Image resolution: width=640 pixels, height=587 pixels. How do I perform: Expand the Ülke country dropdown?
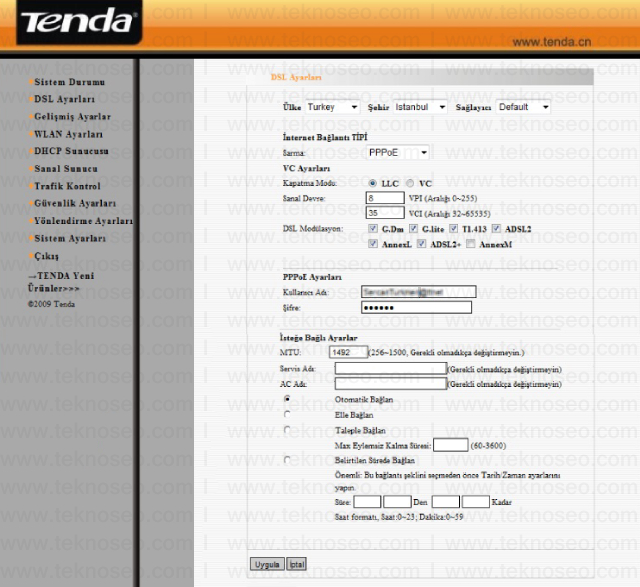pos(333,107)
